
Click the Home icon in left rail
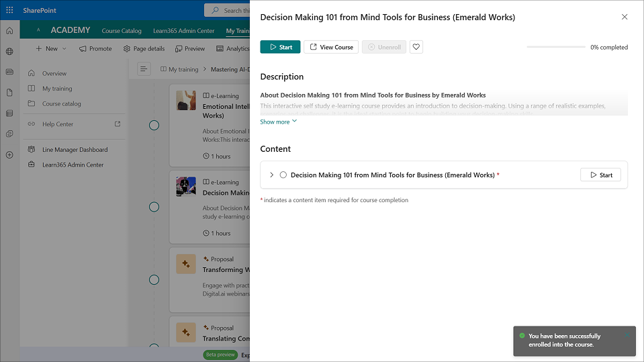point(9,31)
